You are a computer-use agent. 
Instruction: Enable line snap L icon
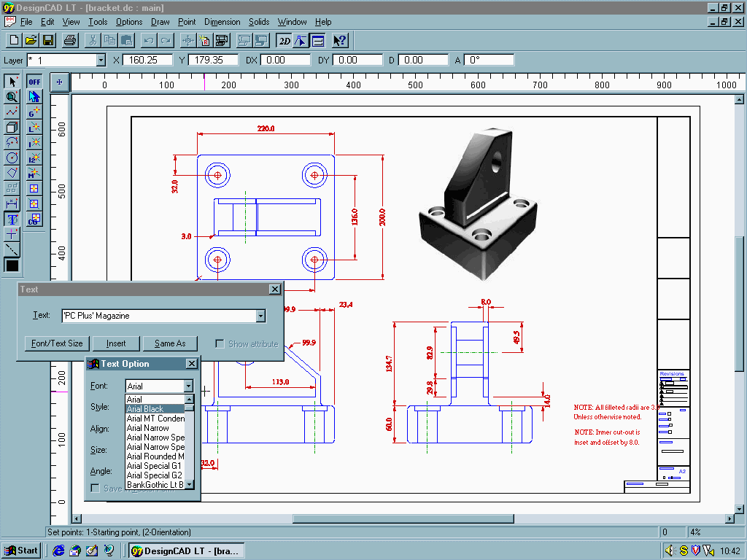coord(34,128)
